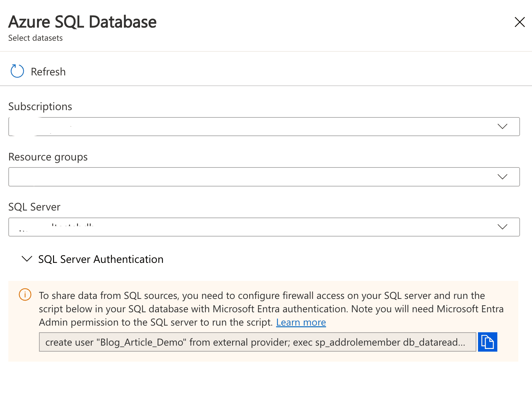Open the Subscriptions dropdown

pos(264,126)
